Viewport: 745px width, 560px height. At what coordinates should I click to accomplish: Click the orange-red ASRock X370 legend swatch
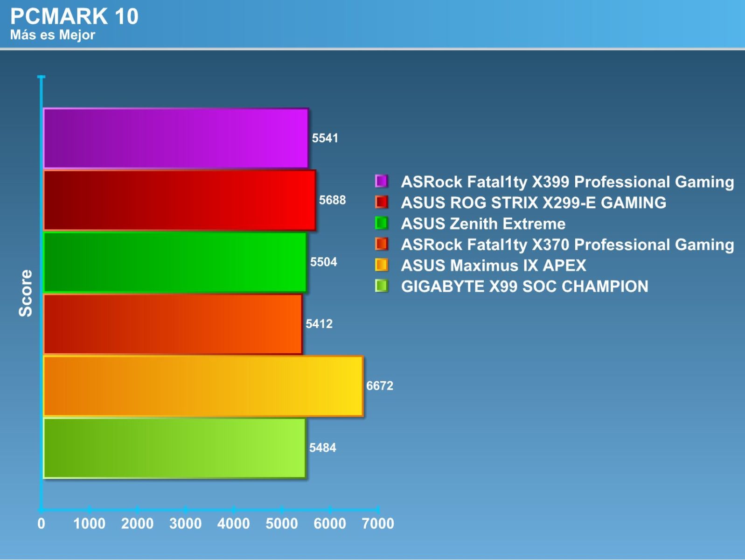tap(381, 244)
